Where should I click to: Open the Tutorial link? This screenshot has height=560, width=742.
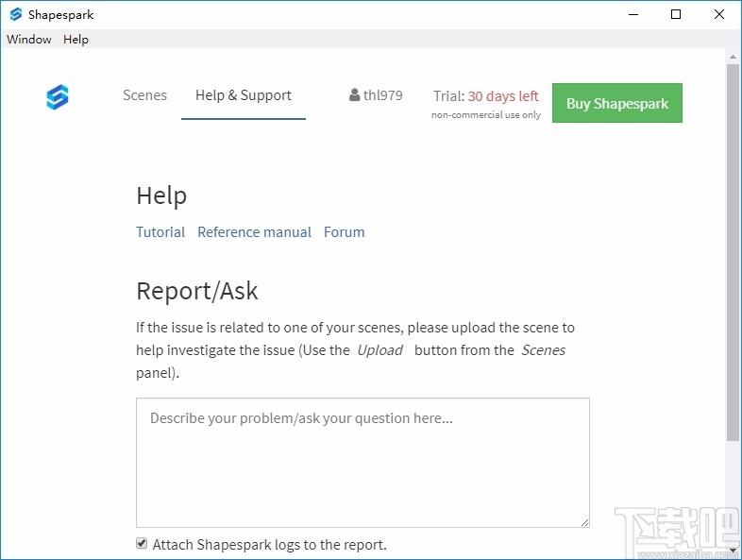(160, 232)
